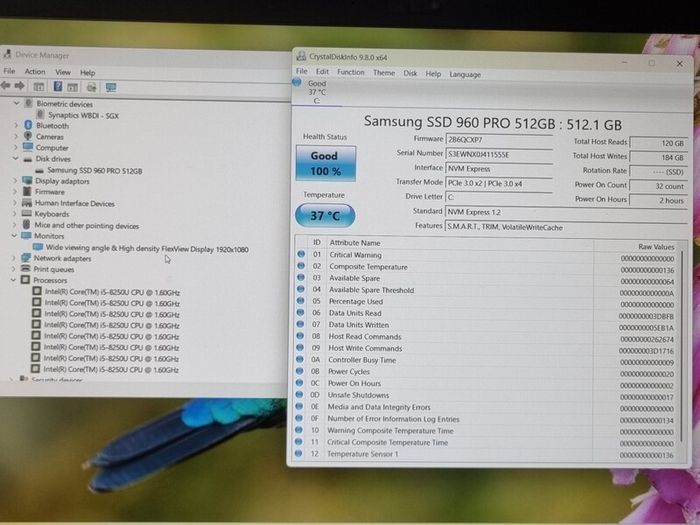The height and width of the screenshot is (525, 700).
Task: Select the Good 37 °C C: drive tab
Action: coord(316,92)
